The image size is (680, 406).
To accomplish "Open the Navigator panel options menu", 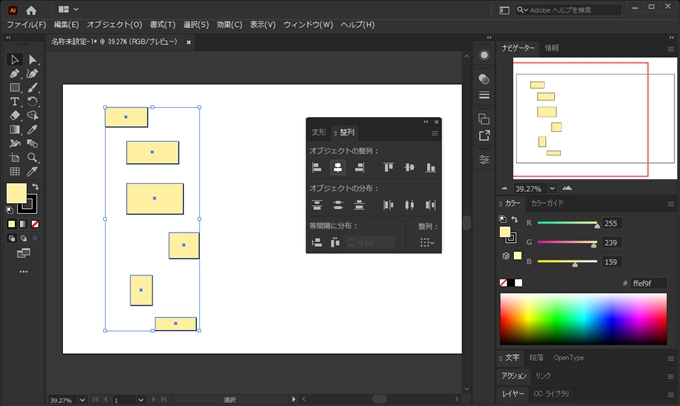I will point(670,49).
